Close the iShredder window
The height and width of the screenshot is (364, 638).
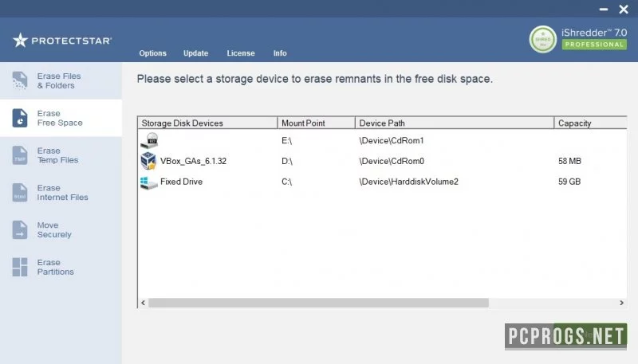624,9
